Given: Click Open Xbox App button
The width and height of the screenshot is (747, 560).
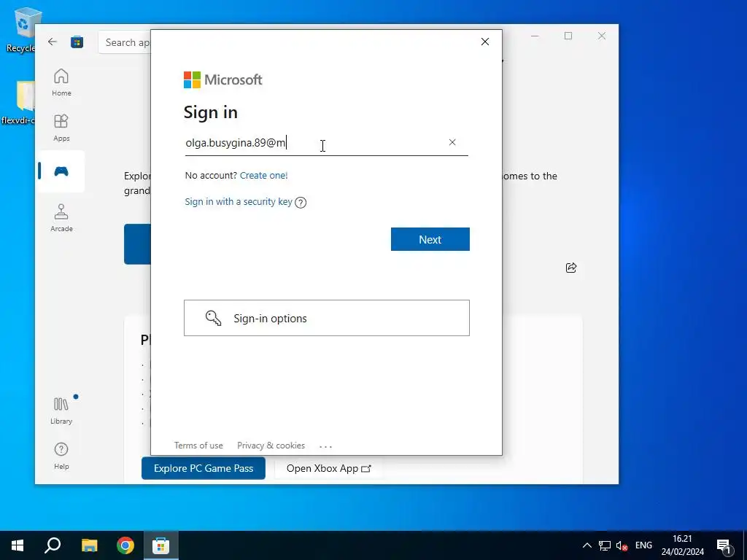Looking at the screenshot, I should point(328,468).
